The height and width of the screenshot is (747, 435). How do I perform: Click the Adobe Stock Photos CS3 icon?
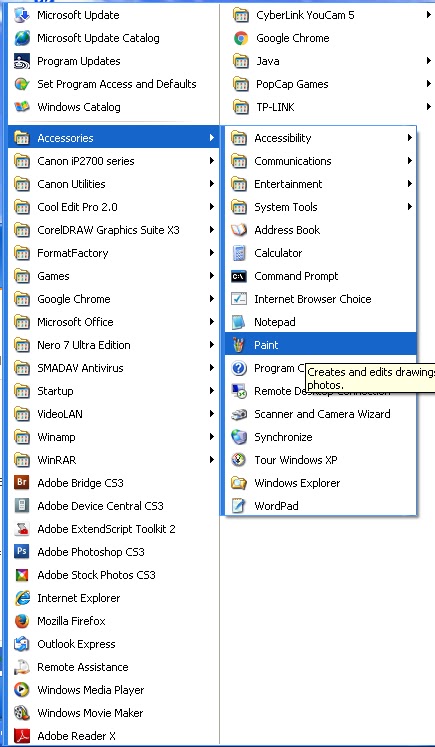(x=22, y=575)
